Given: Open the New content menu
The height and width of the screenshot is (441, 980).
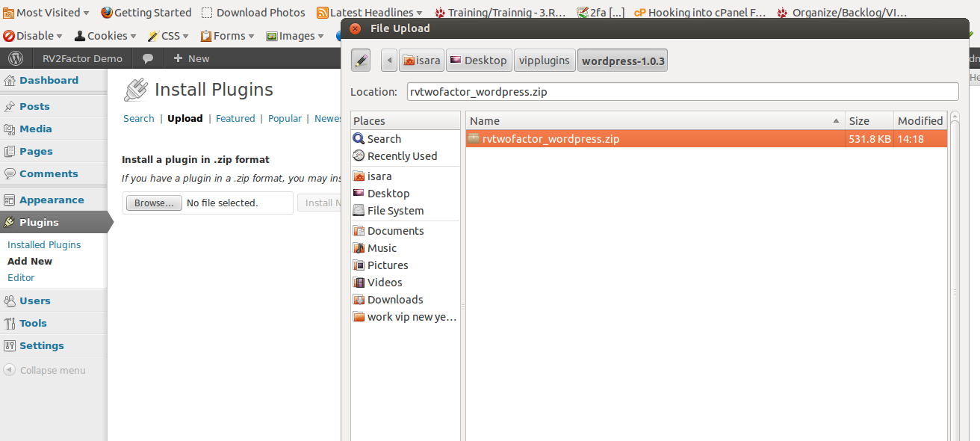Looking at the screenshot, I should pos(191,58).
